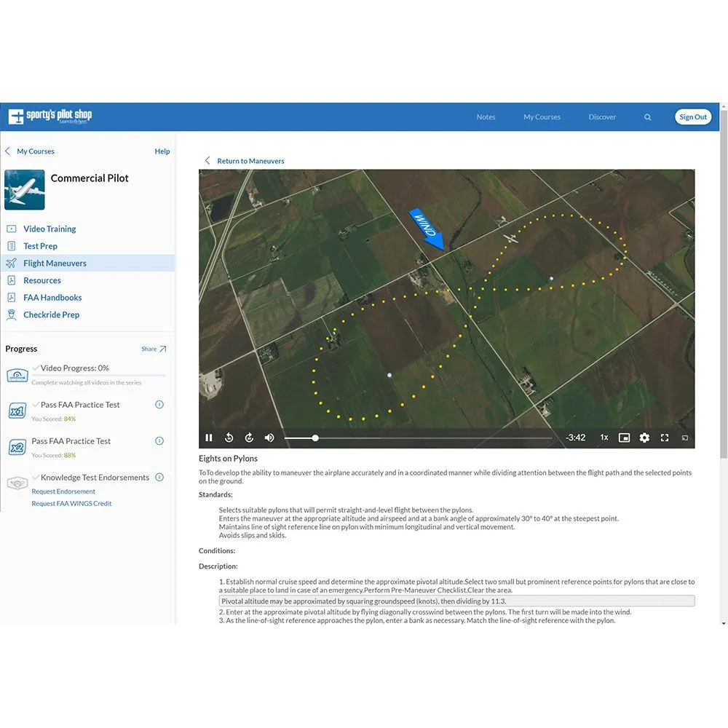Click the video progress slider handle
Screen dimensions: 728x728
[315, 438]
